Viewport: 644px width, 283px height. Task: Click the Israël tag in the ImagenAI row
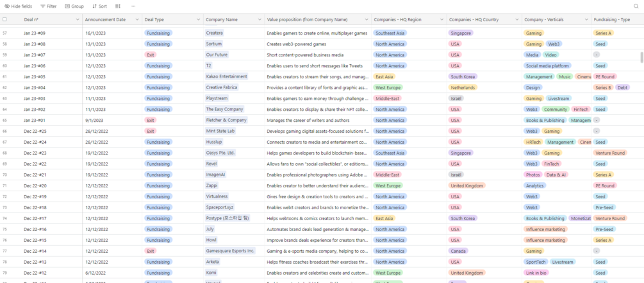pyautogui.click(x=456, y=175)
